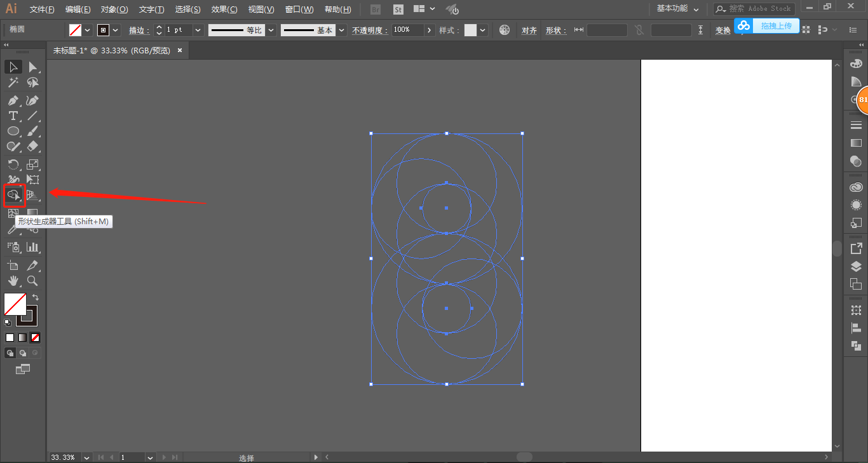Select the Shape Builder tool
The width and height of the screenshot is (868, 463).
[13, 195]
